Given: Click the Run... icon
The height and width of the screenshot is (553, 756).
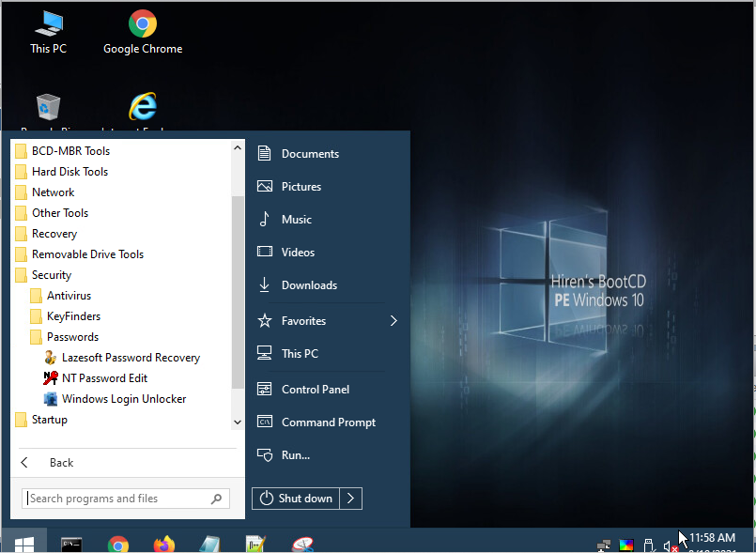Looking at the screenshot, I should click(264, 454).
